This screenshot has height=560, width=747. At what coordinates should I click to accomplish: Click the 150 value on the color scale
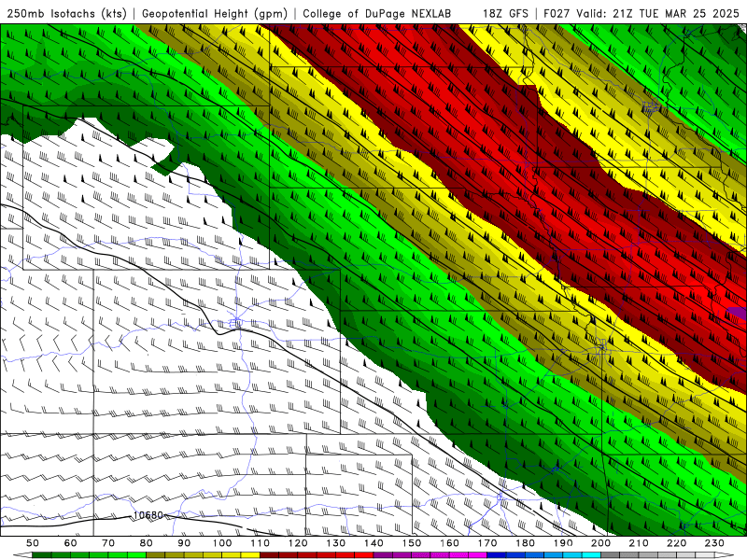coord(412,543)
